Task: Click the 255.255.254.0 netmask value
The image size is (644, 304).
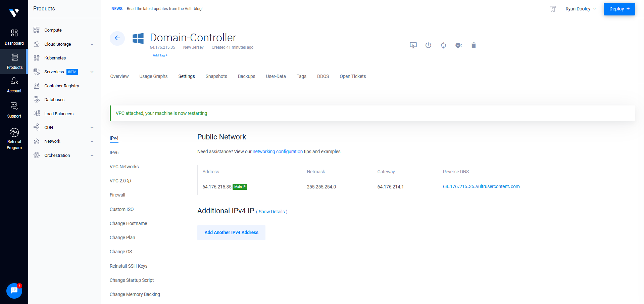Action: coord(321,187)
